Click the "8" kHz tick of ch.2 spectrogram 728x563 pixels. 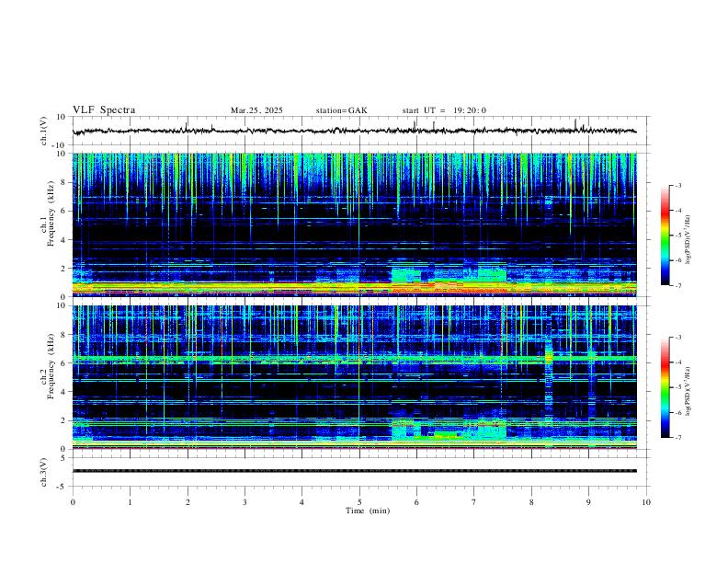tap(63, 335)
